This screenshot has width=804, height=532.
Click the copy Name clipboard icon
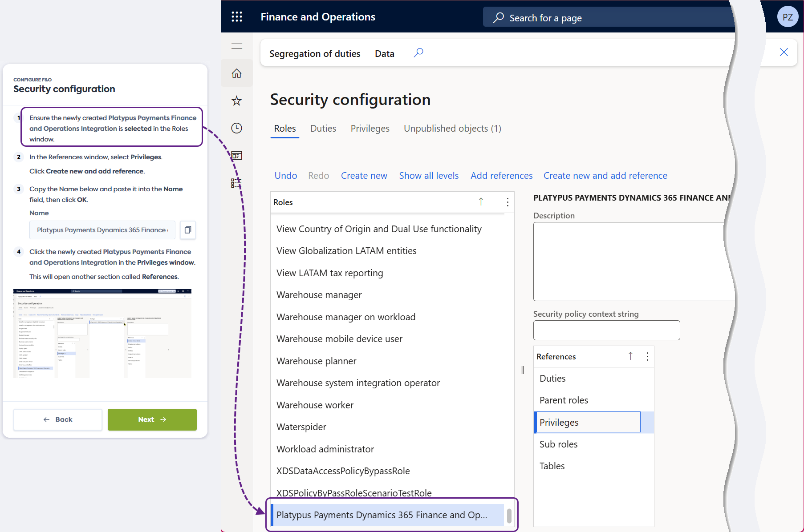(188, 230)
